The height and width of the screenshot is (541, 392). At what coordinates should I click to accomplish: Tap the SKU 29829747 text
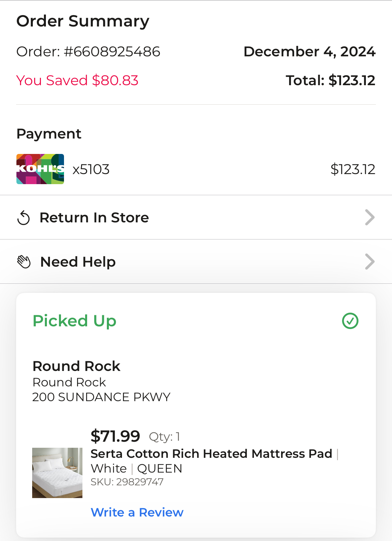coord(127,482)
